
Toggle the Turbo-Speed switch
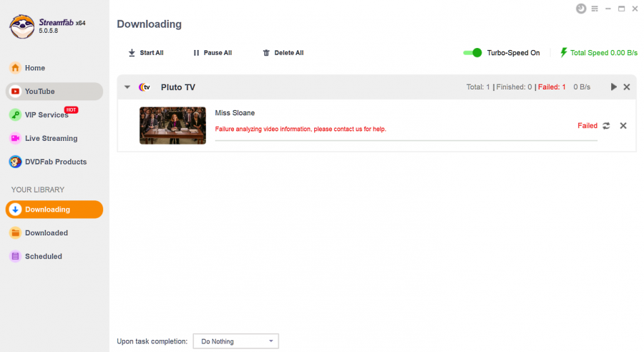tap(472, 52)
